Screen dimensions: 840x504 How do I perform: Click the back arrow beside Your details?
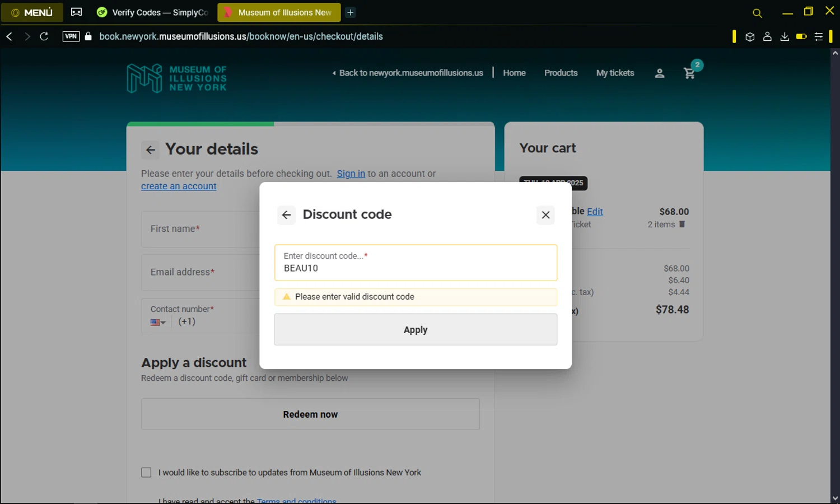[151, 150]
